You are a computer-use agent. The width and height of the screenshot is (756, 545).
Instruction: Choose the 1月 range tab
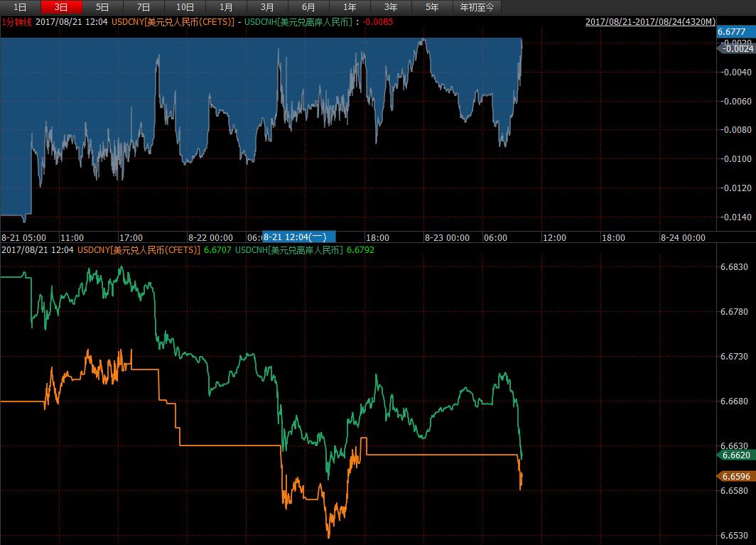[226, 7]
